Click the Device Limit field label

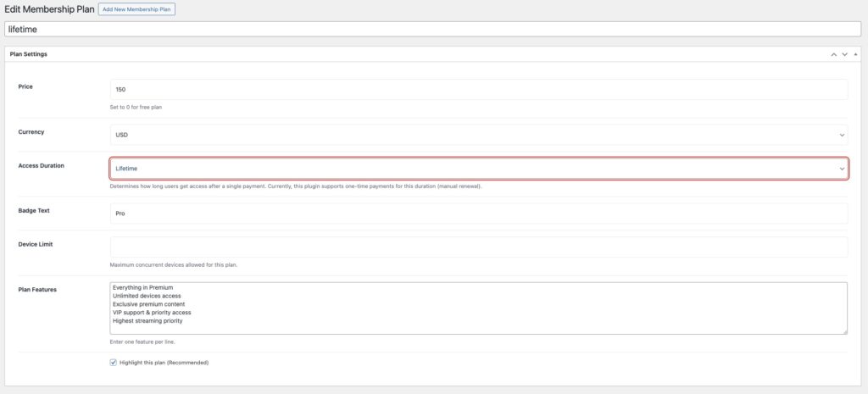36,244
